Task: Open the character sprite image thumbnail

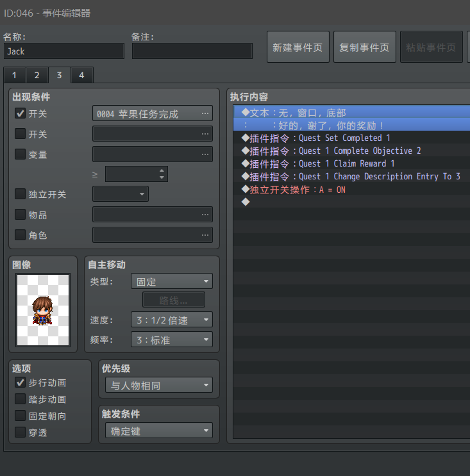Action: (x=43, y=310)
